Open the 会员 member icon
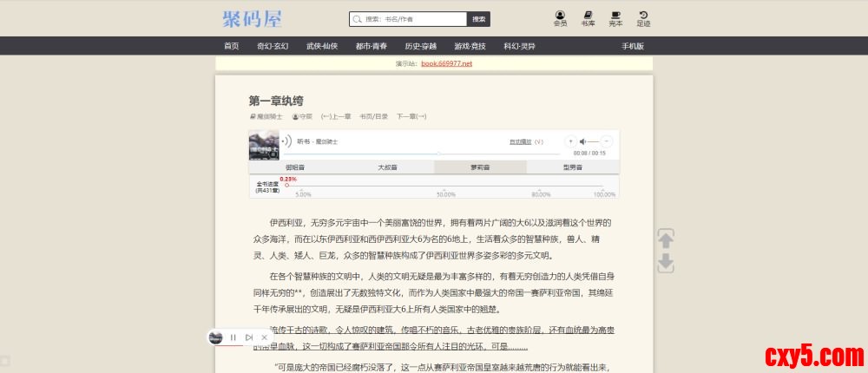Image resolution: width=868 pixels, height=373 pixels. 560,18
